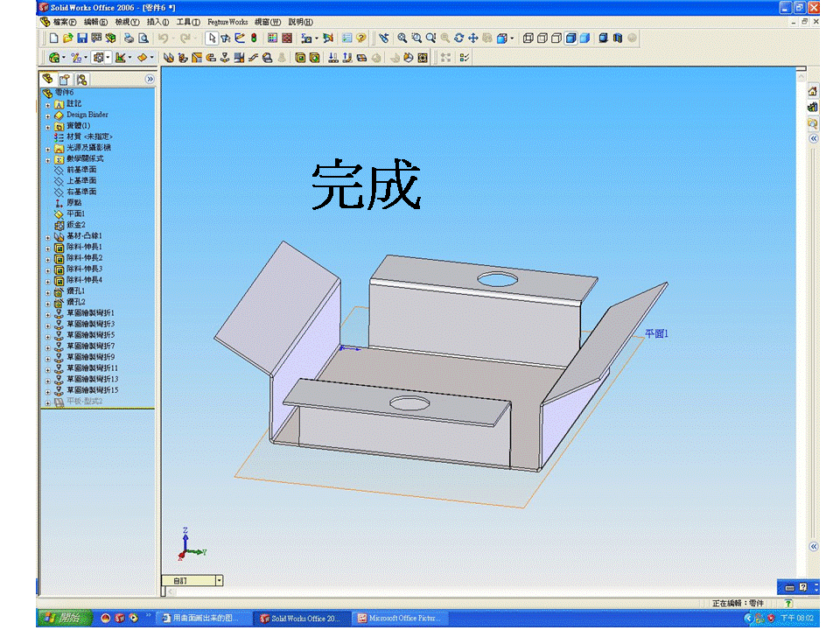Select the Pan view tool
The image size is (840, 630).
(472, 38)
